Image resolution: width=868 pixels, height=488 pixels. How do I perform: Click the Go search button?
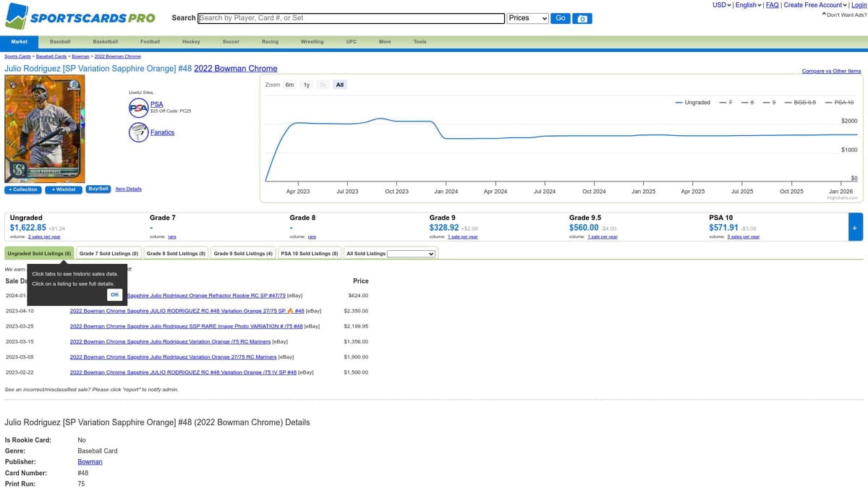[561, 18]
